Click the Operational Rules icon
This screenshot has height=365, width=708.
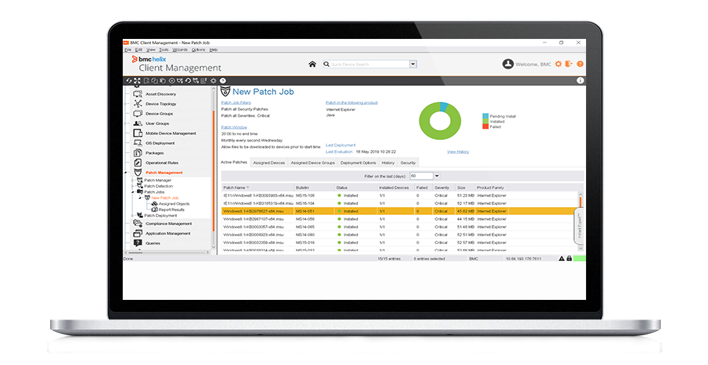(138, 163)
